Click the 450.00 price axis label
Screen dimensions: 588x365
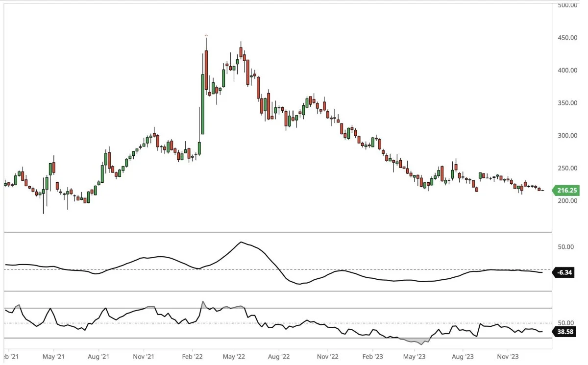pos(567,38)
